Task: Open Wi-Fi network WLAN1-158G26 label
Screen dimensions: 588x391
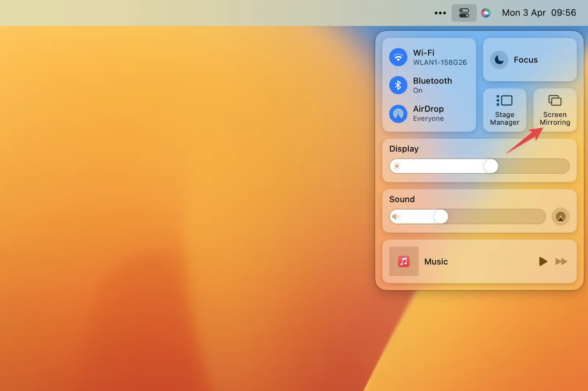Action: 440,63
